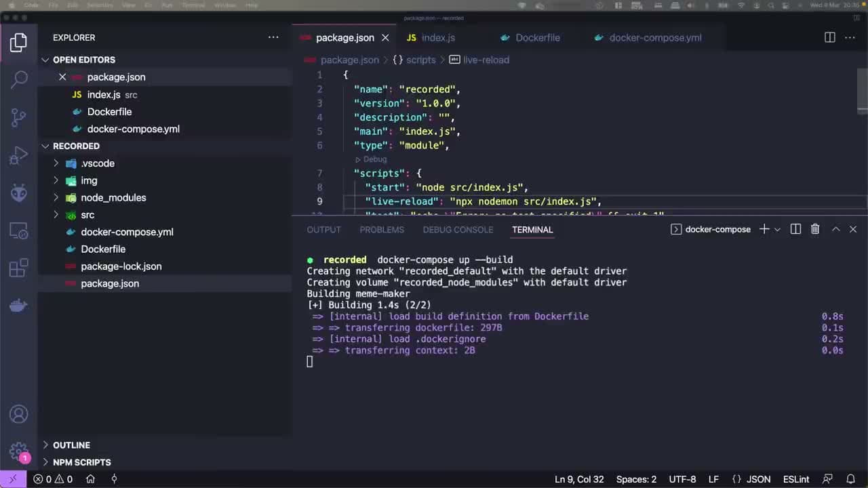Split the terminal panel
The image size is (868, 488).
coord(795,229)
